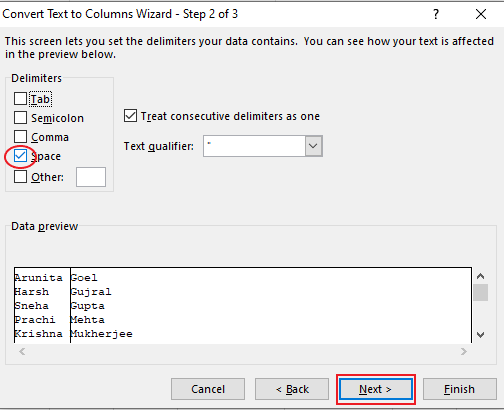Close the Convert Text to Columns wizard
This screenshot has width=504, height=410.
481,14
